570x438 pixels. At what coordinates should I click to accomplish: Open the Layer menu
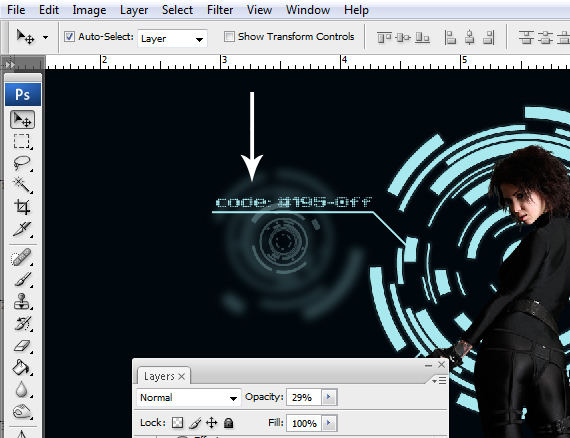pos(134,10)
